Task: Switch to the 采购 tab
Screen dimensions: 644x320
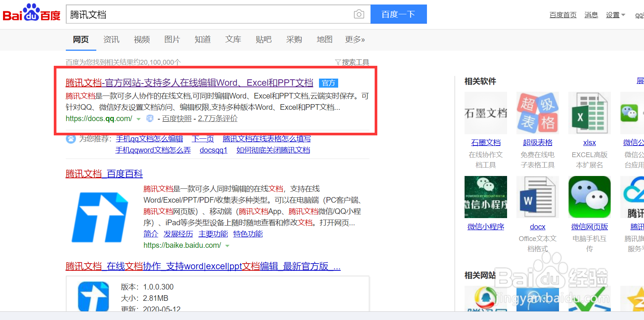Action: click(294, 39)
